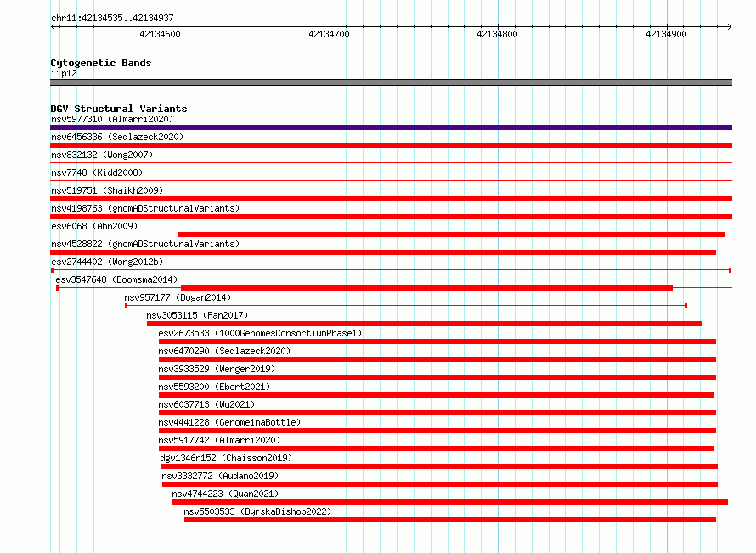Click the 42134700 ruler position label
Viewport: 756px width, 553px height.
[x=329, y=34]
